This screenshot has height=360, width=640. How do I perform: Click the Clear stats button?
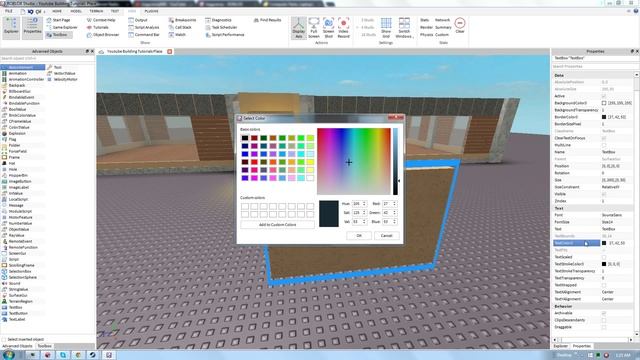pyautogui.click(x=460, y=25)
